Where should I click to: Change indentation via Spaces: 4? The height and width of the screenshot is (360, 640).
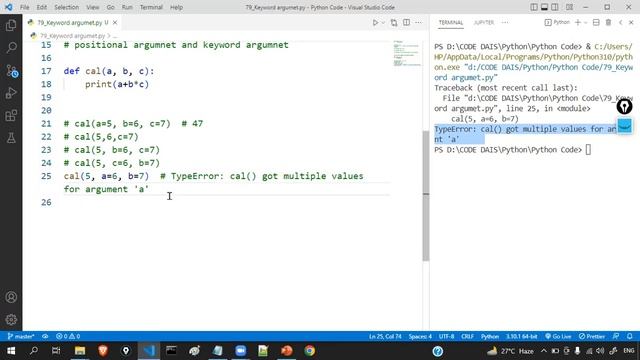pos(420,336)
